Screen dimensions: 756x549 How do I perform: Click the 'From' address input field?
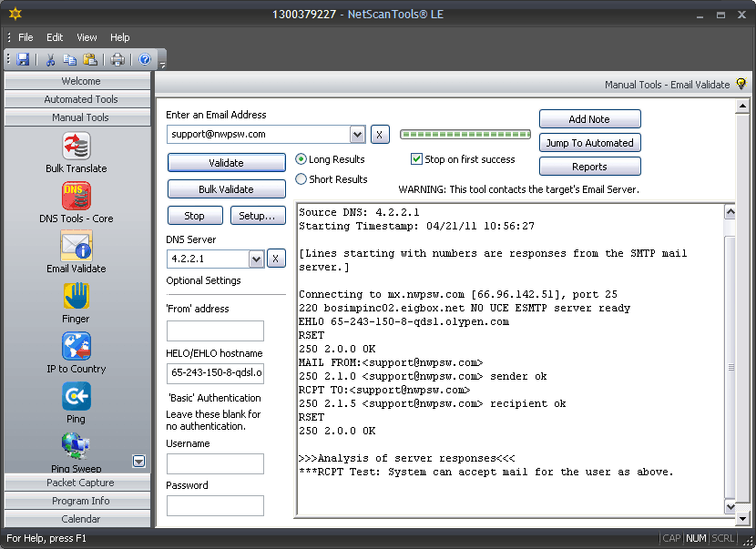click(x=215, y=331)
